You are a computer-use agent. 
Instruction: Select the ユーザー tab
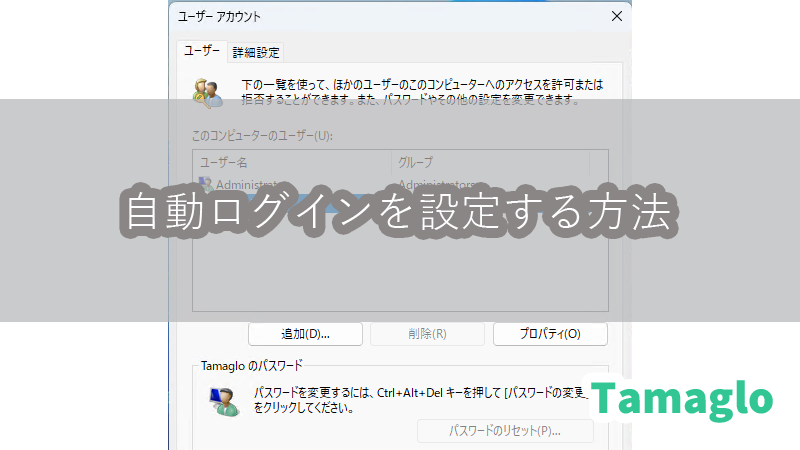198,51
